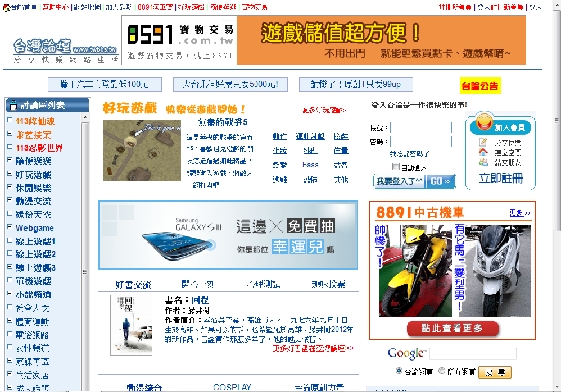Enable the 自動登入 checkbox
Viewport: 561px width, 392px height.
(x=396, y=167)
